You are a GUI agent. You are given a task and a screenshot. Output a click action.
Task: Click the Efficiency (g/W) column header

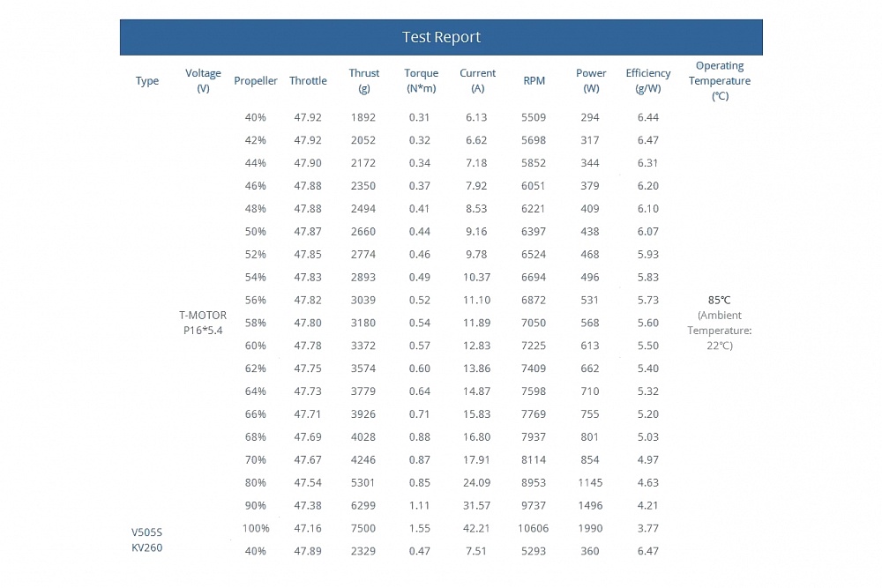[647, 81]
